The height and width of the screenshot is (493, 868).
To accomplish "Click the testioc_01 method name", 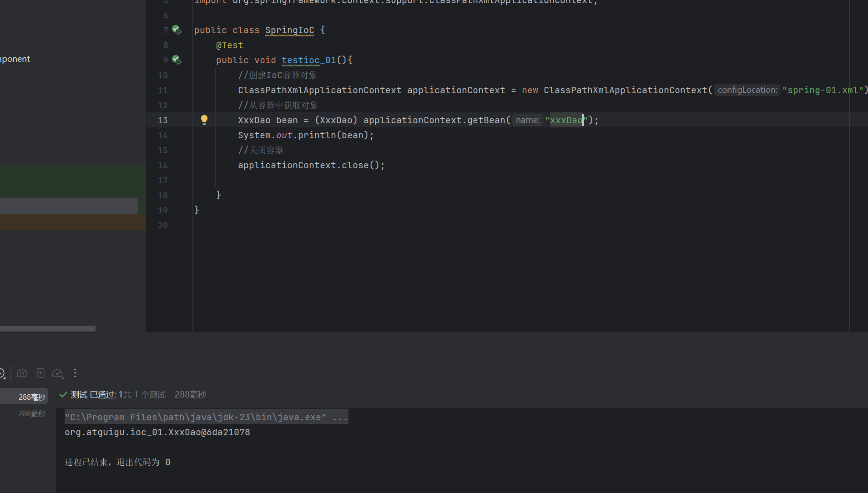I will [308, 60].
